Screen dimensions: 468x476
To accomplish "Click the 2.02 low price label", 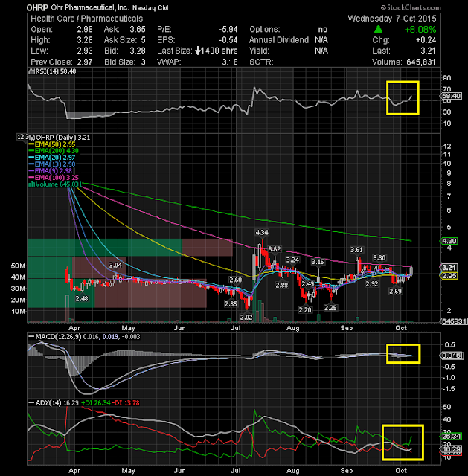I will coord(246,318).
